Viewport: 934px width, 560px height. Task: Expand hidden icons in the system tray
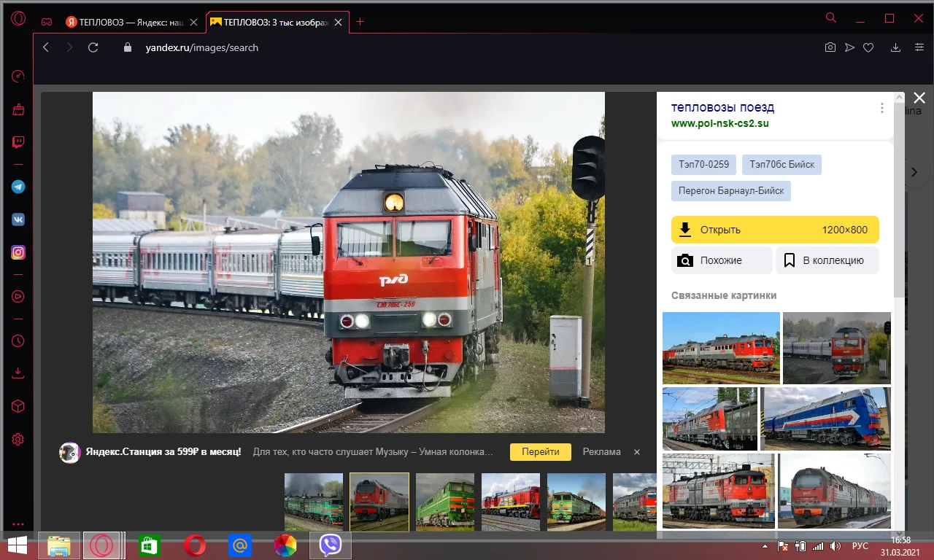(x=765, y=545)
